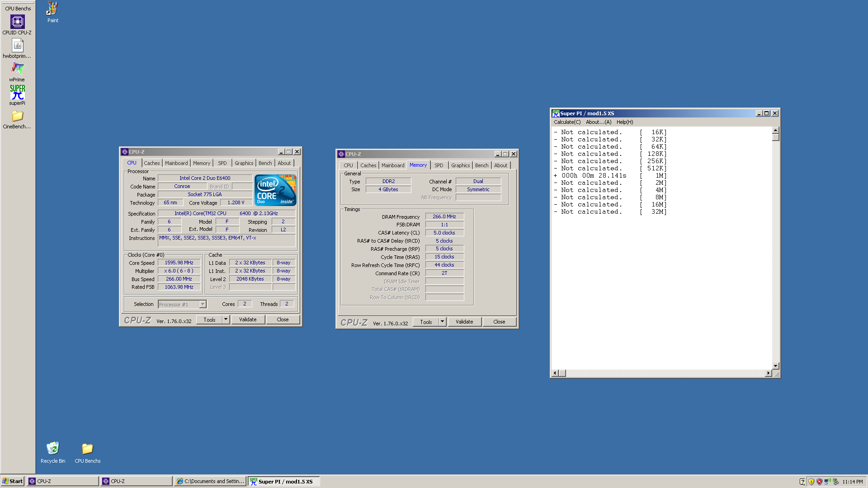Open the wireless network tray icon
Image resolution: width=868 pixels, height=488 pixels.
(x=827, y=482)
